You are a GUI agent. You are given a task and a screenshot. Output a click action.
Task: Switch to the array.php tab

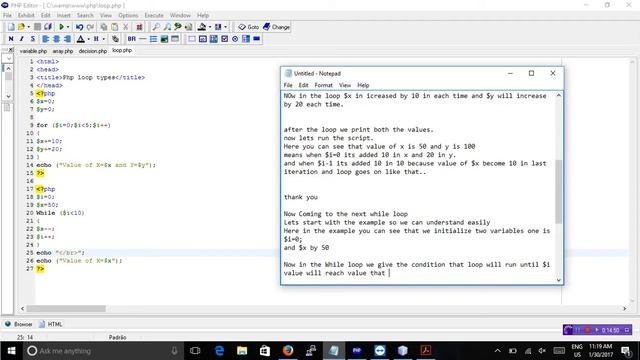(62, 51)
